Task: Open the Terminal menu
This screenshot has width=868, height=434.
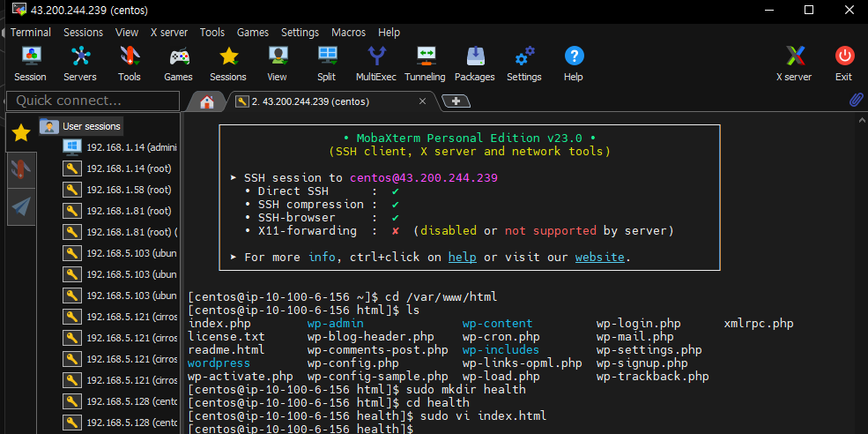Action: pyautogui.click(x=31, y=32)
